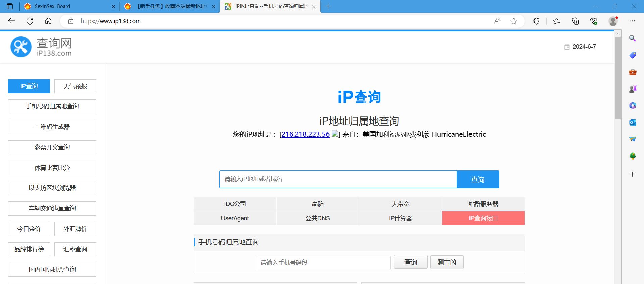Open a new tab with plus
The image size is (644, 284).
328,6
